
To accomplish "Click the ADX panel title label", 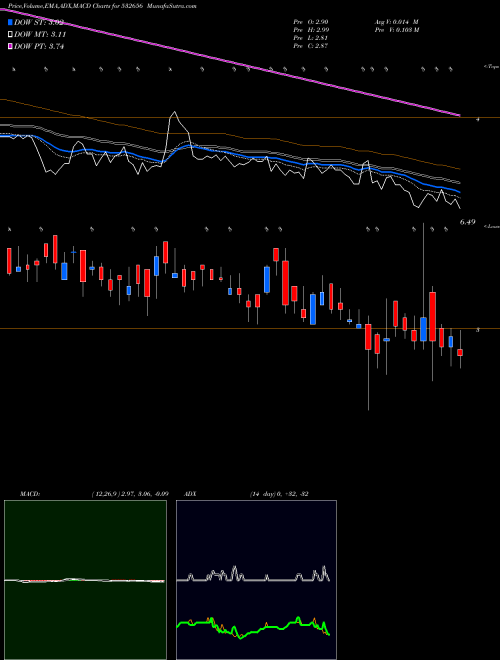I will [x=190, y=494].
